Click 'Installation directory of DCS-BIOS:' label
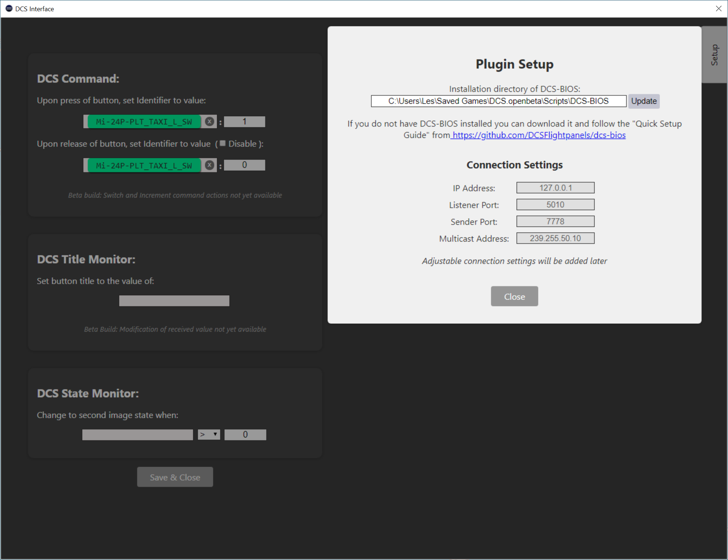This screenshot has height=560, width=728. pyautogui.click(x=514, y=89)
